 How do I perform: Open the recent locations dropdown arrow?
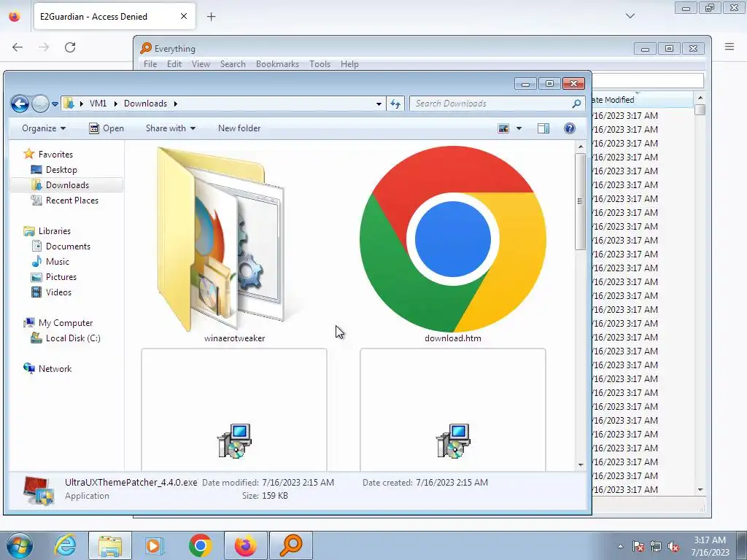pyautogui.click(x=55, y=104)
